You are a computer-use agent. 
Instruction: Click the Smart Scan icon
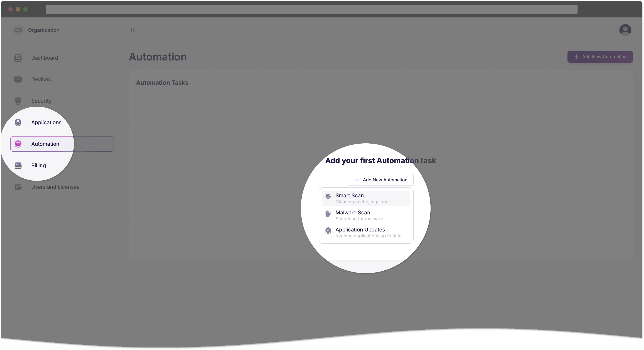pyautogui.click(x=328, y=197)
